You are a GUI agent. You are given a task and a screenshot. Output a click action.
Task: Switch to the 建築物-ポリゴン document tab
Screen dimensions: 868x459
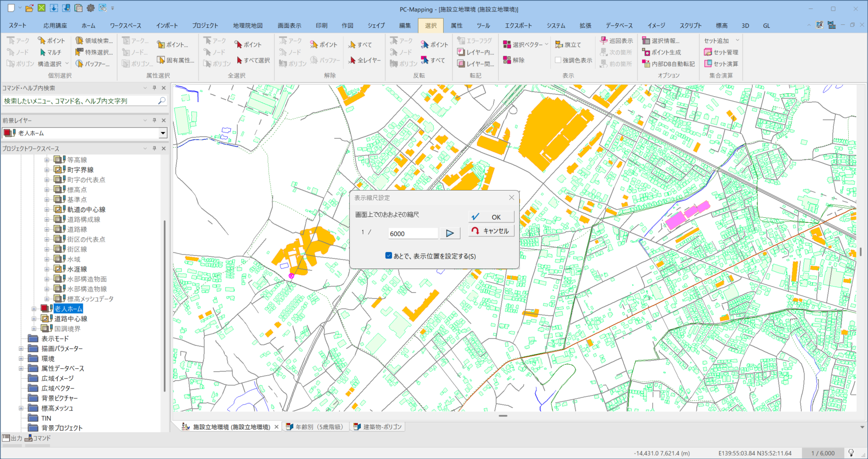(x=381, y=427)
